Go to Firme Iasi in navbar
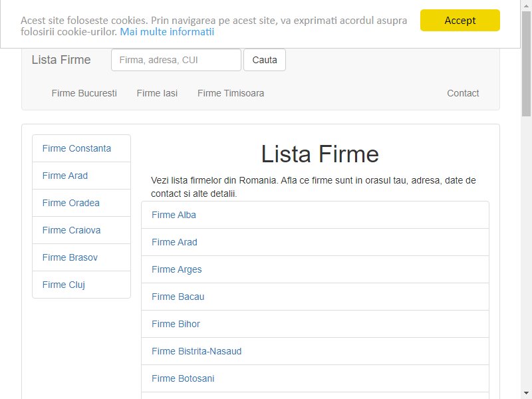 [157, 93]
